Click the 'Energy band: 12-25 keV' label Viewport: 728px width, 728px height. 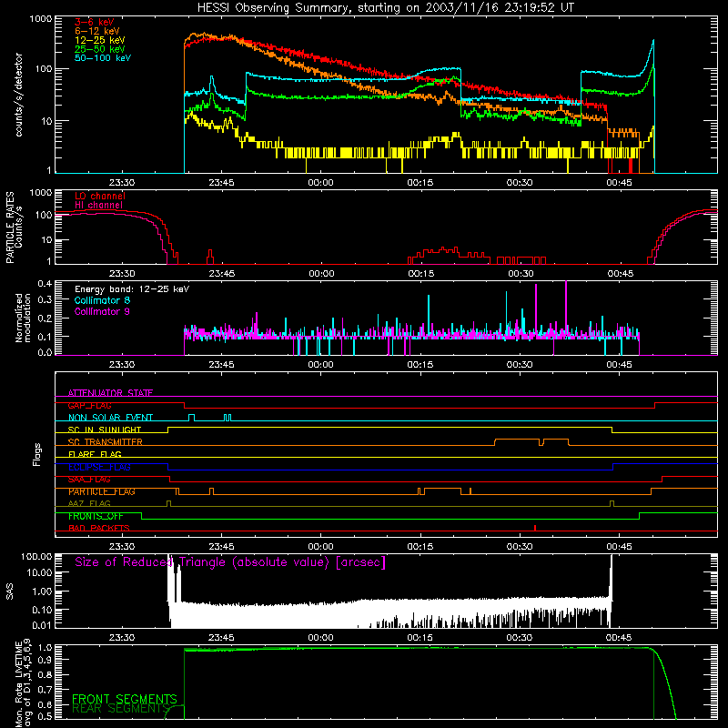tap(132, 289)
